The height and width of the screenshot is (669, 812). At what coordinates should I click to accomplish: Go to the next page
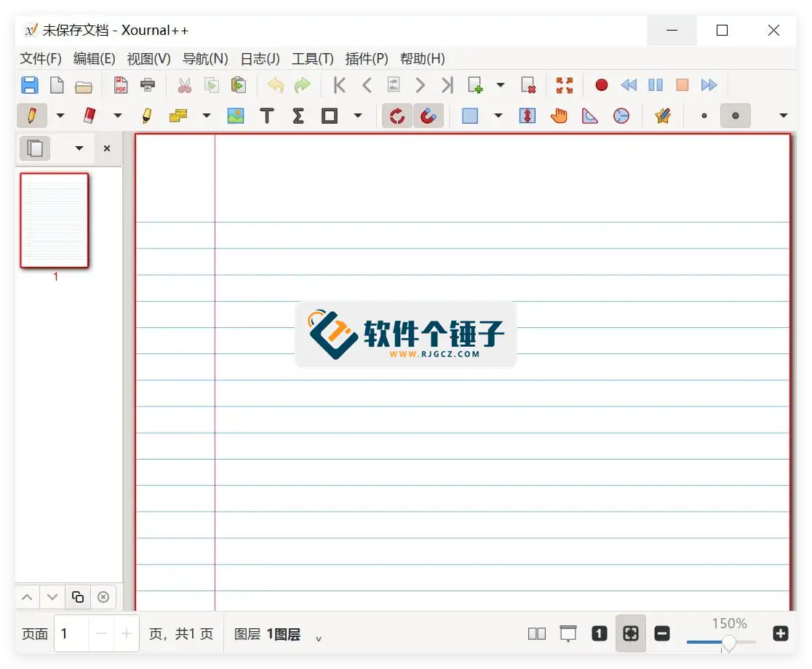pyautogui.click(x=420, y=85)
